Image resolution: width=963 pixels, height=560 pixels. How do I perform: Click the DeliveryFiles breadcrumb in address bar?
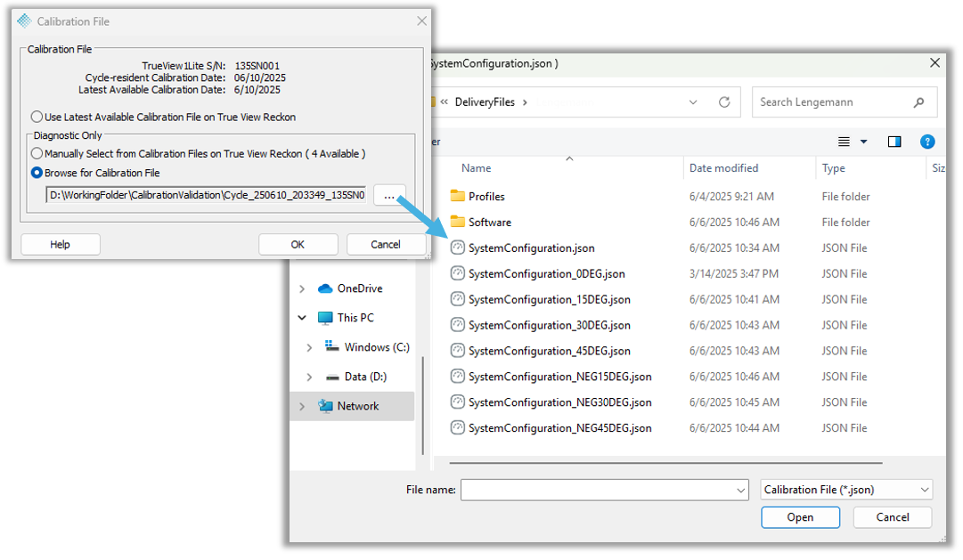[485, 101]
